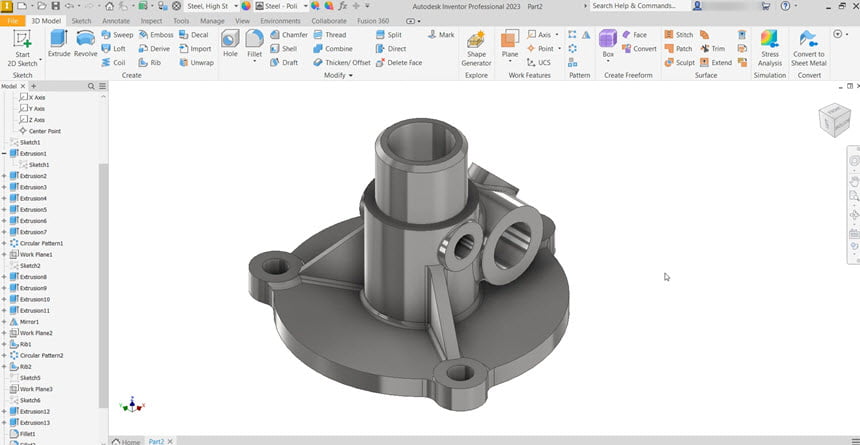Image resolution: width=860 pixels, height=445 pixels.
Task: Select the Patch surface tool
Action: tap(678, 48)
